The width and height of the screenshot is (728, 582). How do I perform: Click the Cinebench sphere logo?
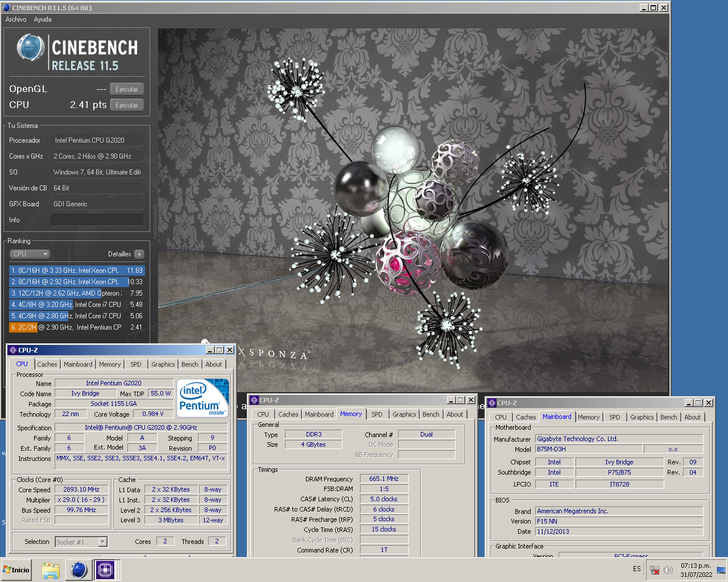point(31,48)
